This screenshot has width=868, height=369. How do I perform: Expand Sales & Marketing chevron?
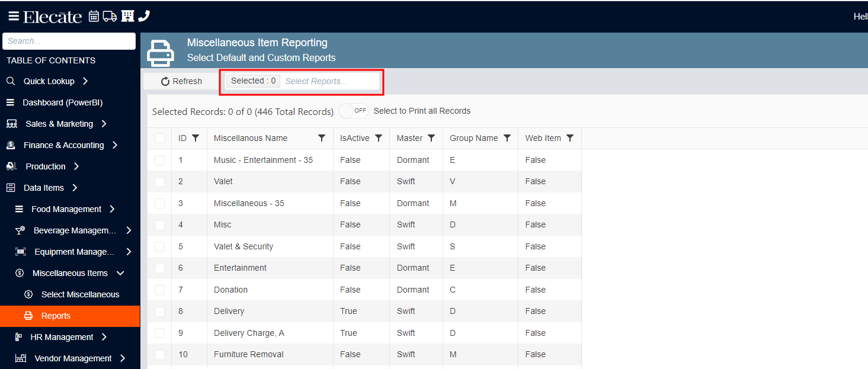104,124
